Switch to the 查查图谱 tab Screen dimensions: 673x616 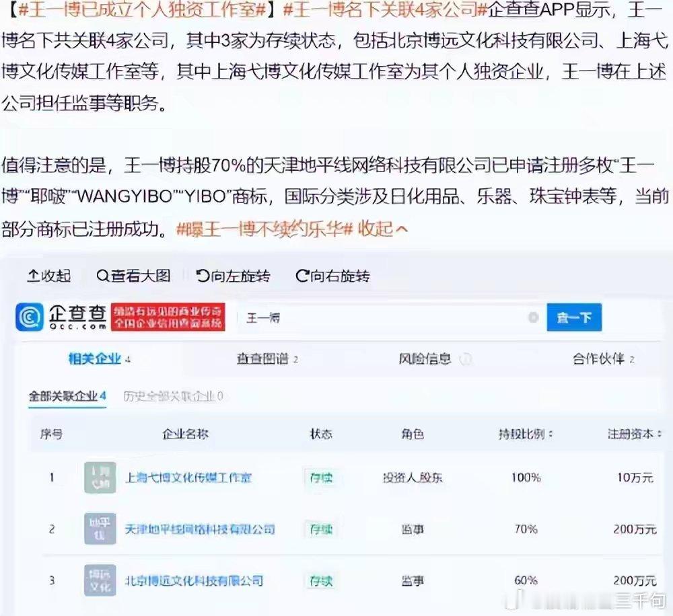(267, 358)
